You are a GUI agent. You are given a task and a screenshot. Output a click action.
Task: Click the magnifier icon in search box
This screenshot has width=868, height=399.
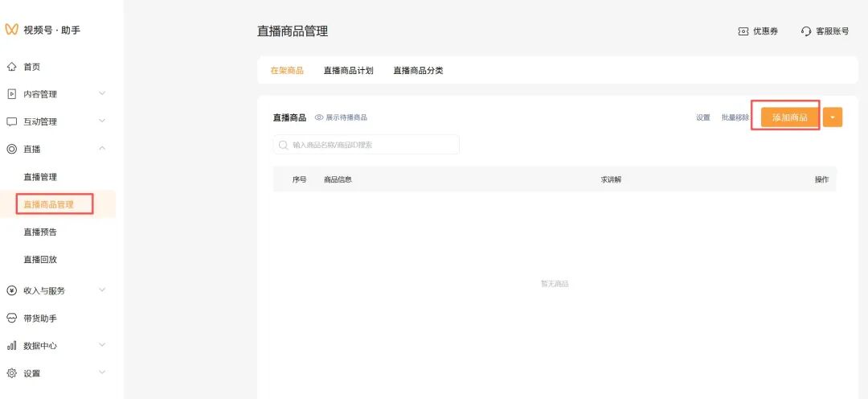point(283,145)
